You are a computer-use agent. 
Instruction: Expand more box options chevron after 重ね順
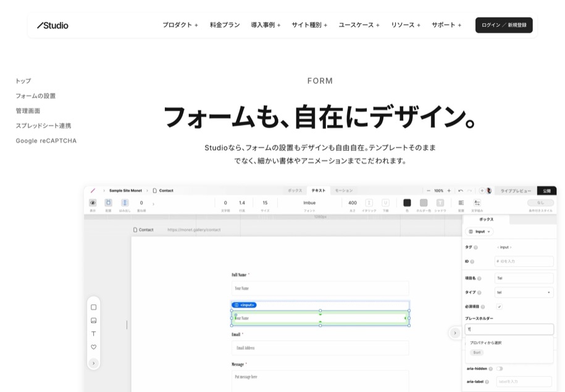[x=154, y=204]
